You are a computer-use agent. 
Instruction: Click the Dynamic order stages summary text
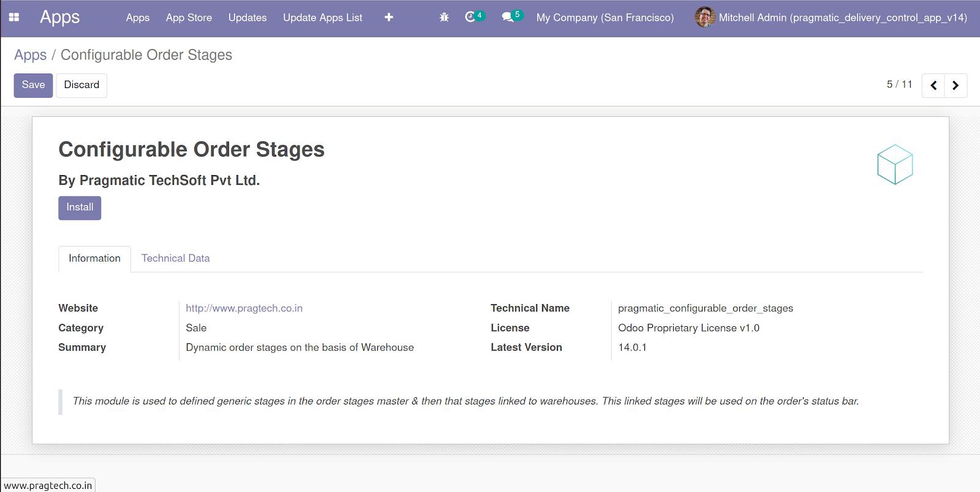tap(300, 348)
